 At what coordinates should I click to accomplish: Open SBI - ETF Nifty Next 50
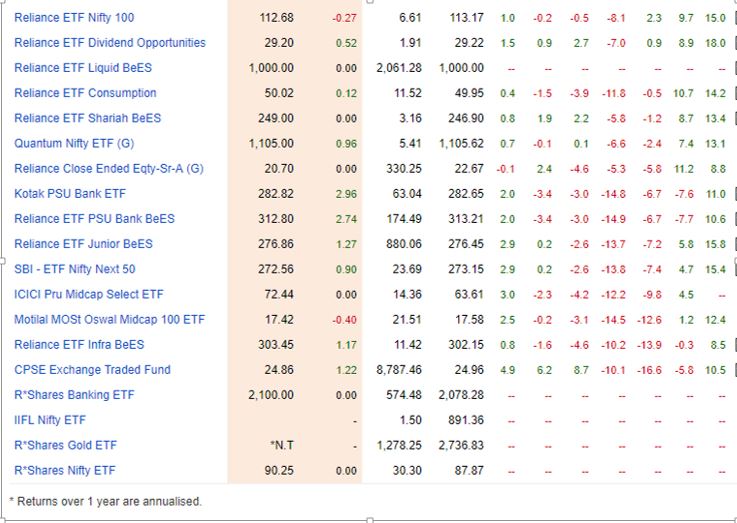(75, 269)
